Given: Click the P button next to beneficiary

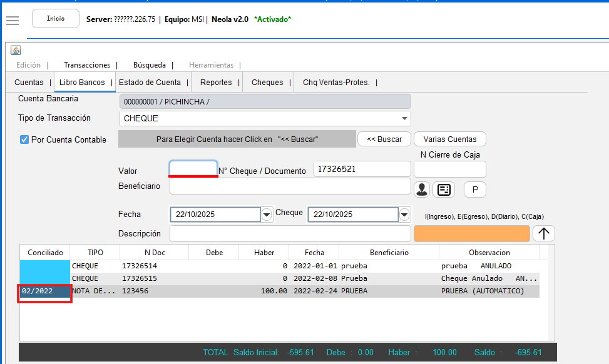Looking at the screenshot, I should pyautogui.click(x=474, y=190).
